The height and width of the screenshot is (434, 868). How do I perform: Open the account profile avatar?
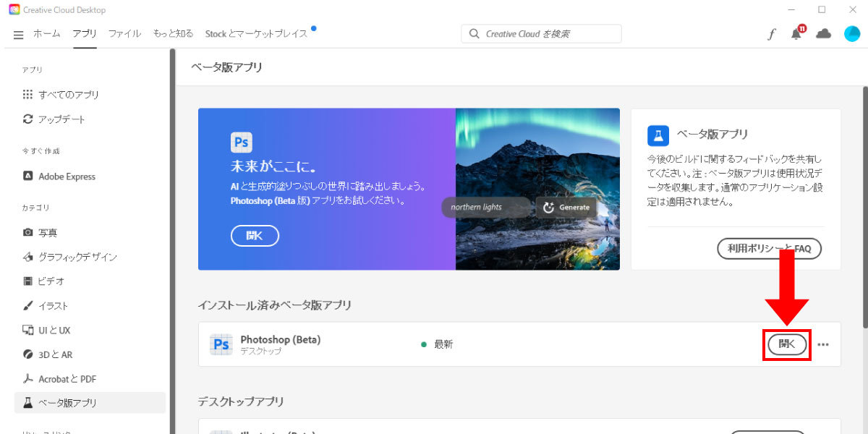(852, 34)
